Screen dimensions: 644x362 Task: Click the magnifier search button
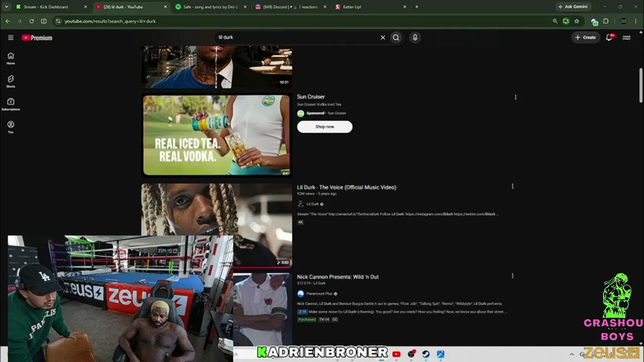[x=396, y=37]
